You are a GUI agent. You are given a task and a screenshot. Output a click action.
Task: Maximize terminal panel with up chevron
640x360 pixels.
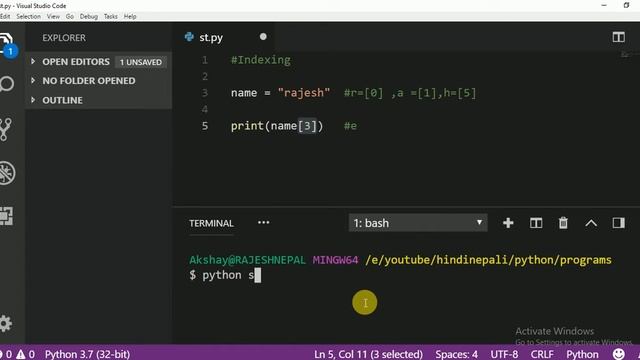click(591, 223)
